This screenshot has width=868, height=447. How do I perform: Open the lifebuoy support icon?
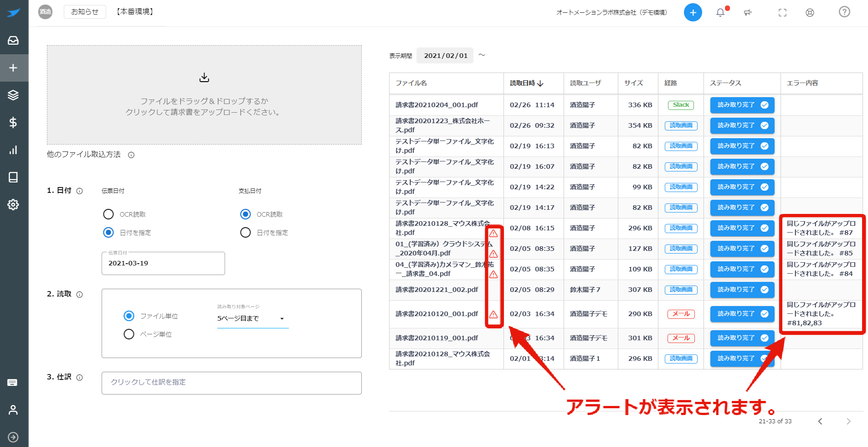810,12
